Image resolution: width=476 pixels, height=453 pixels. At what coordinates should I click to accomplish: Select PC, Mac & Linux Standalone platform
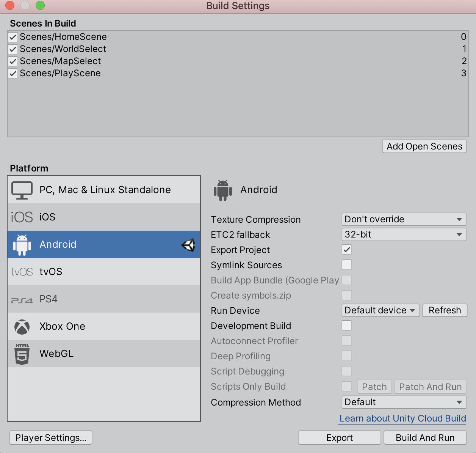point(104,190)
